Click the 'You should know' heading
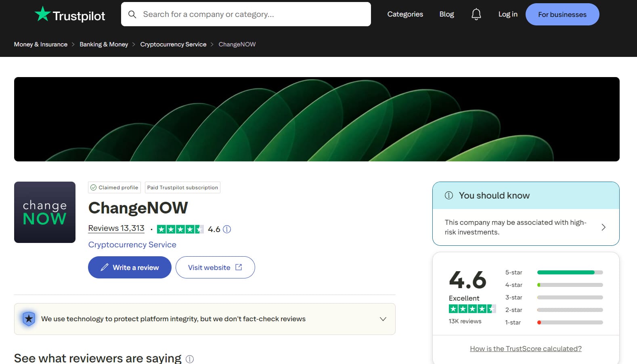Viewport: 637px width, 364px height. pyautogui.click(x=494, y=195)
